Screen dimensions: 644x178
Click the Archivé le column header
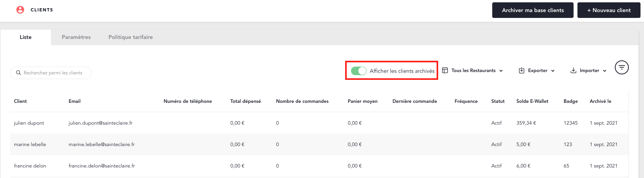[x=600, y=101]
